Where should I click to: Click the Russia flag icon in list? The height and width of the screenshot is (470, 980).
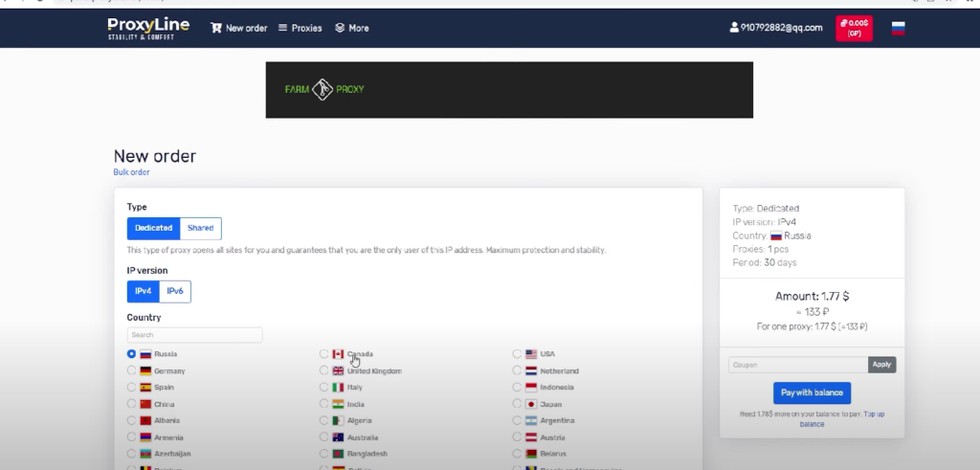(x=145, y=354)
